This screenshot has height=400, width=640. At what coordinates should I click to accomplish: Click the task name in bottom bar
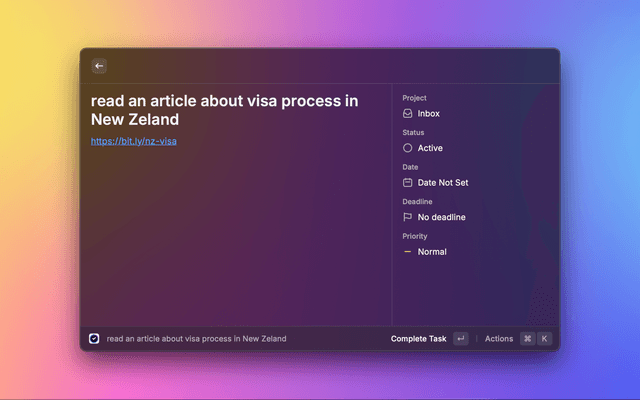coord(196,339)
